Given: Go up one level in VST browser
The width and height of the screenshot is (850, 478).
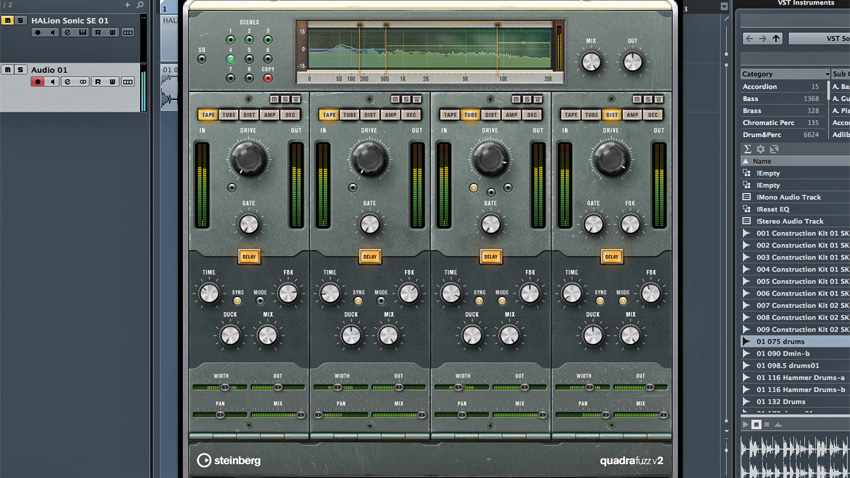Looking at the screenshot, I should [x=776, y=38].
